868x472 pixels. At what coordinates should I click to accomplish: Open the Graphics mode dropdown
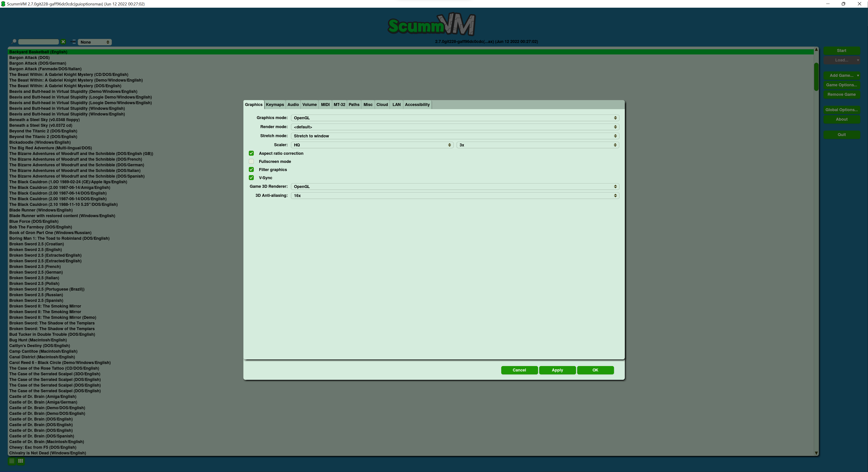coord(455,117)
